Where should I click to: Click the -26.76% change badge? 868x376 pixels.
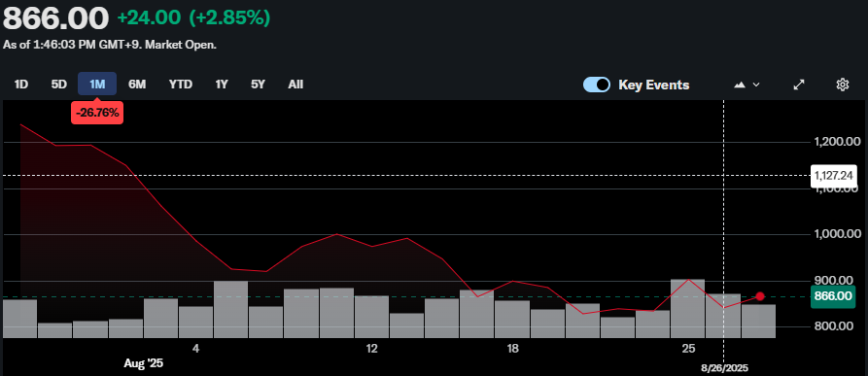[x=97, y=113]
